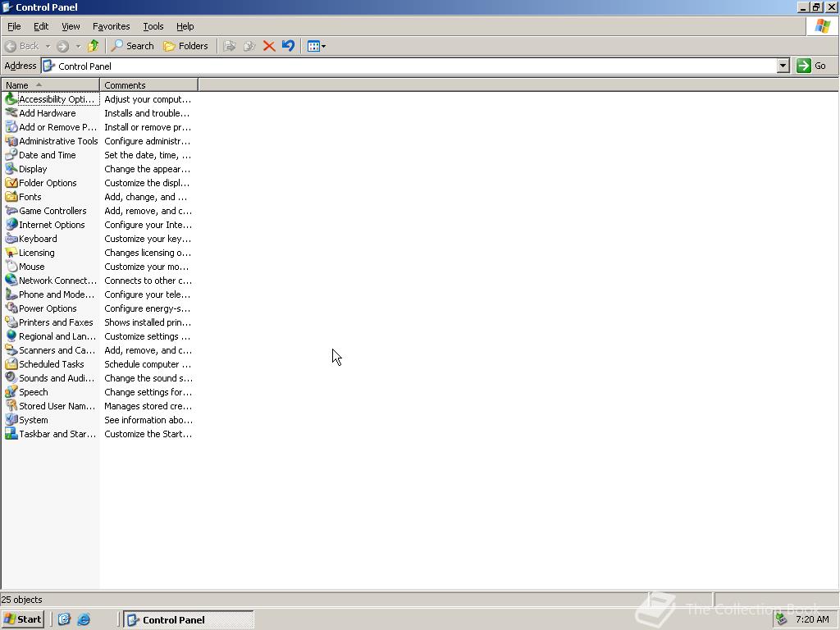Viewport: 840px width, 630px height.
Task: Select the Add Hardware icon
Action: tap(11, 113)
